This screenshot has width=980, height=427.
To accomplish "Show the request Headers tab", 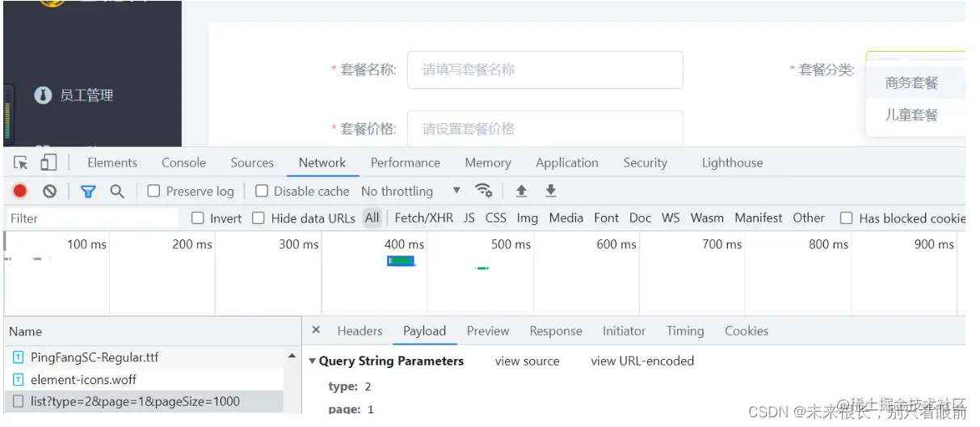I will 360,331.
